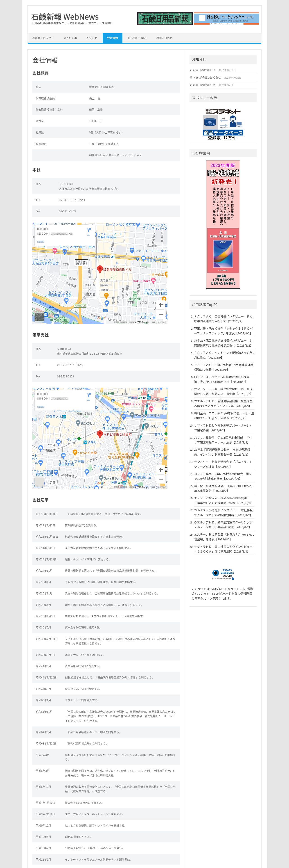Screen dimensions: 289x868
Task: Click 秋葉原ワシントンホテル hotel marker
Action: 151,410
